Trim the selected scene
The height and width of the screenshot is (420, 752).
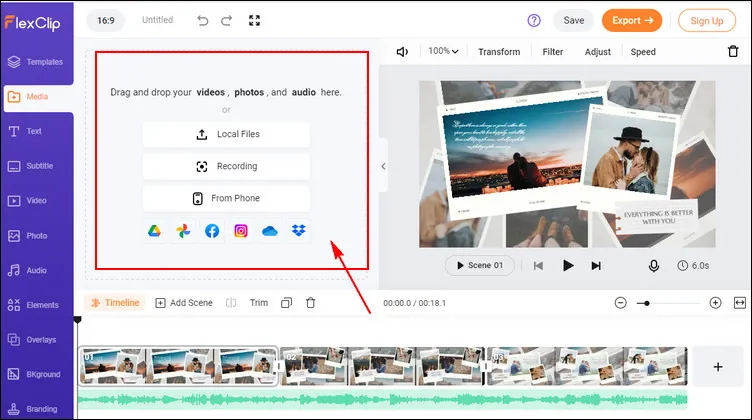coord(258,303)
